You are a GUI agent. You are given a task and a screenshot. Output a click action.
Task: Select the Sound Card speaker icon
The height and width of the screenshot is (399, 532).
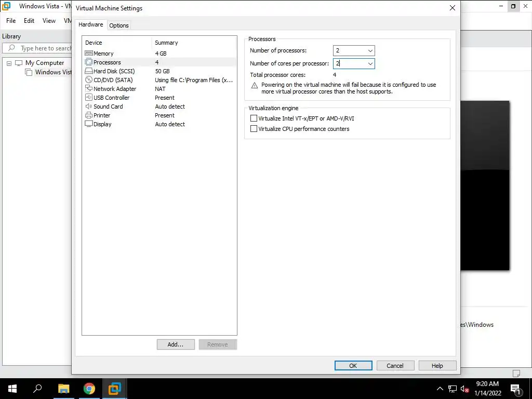(88, 106)
